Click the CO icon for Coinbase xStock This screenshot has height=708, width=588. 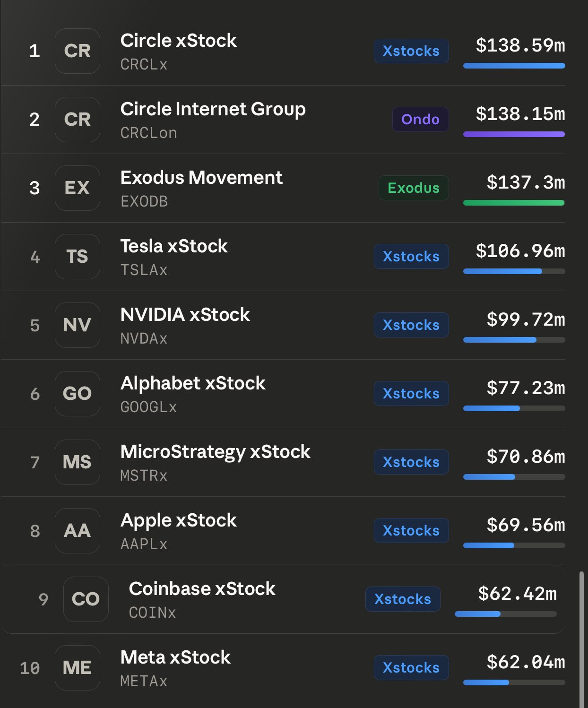86,599
